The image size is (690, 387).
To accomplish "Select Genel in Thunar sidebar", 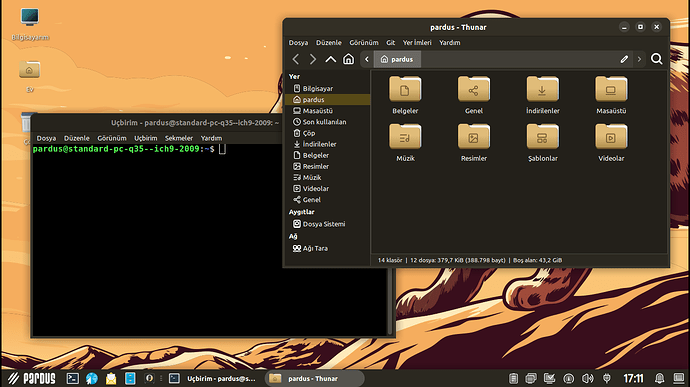I will point(327,199).
